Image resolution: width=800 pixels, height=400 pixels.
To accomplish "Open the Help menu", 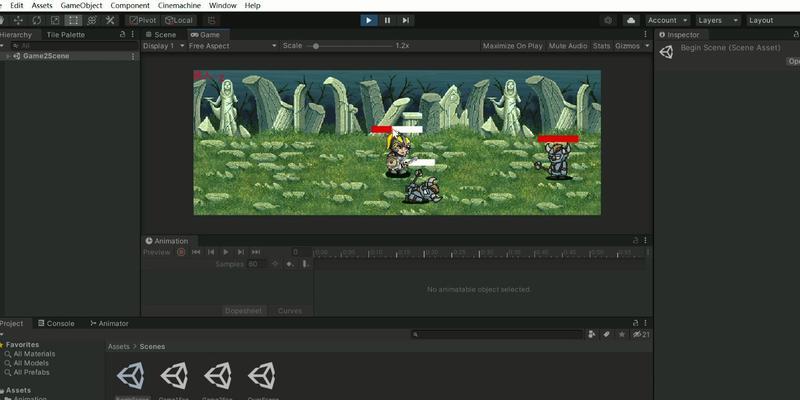I will pos(253,6).
